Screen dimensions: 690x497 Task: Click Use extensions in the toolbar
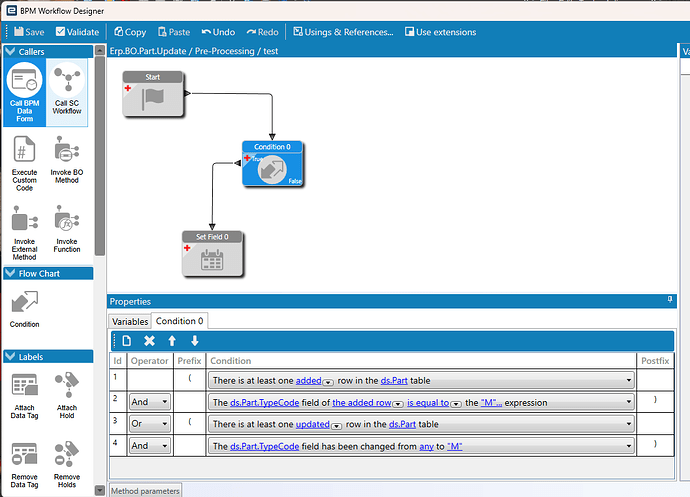[440, 32]
